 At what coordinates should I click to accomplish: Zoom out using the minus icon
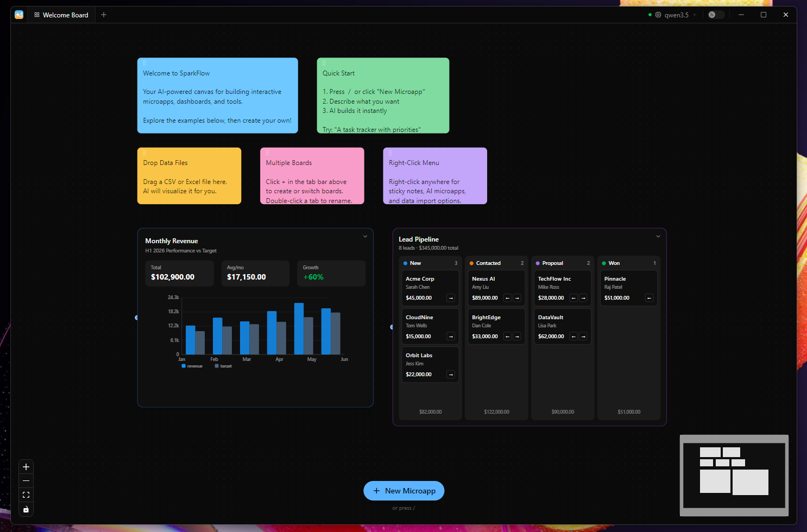[x=26, y=480]
